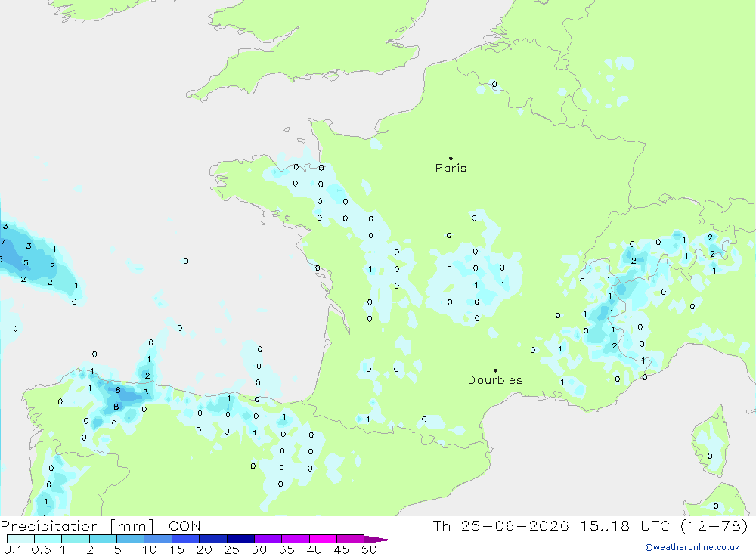
Task: Click the Paris city label
Action: point(451,168)
